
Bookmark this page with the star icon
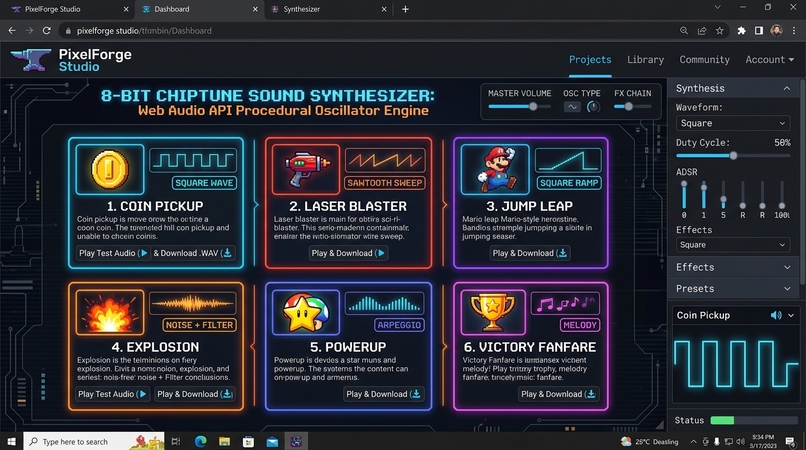[x=720, y=31]
